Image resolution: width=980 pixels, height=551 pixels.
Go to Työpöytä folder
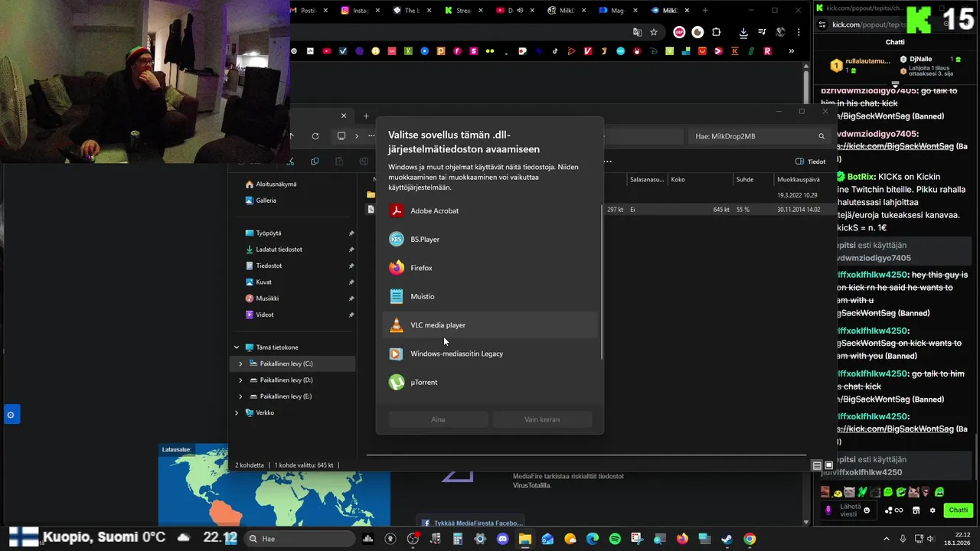pos(268,233)
